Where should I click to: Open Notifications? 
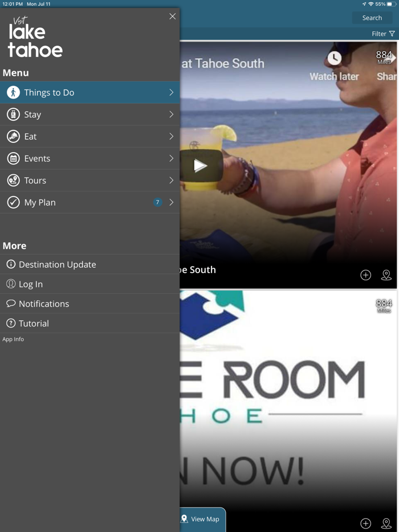point(89,304)
